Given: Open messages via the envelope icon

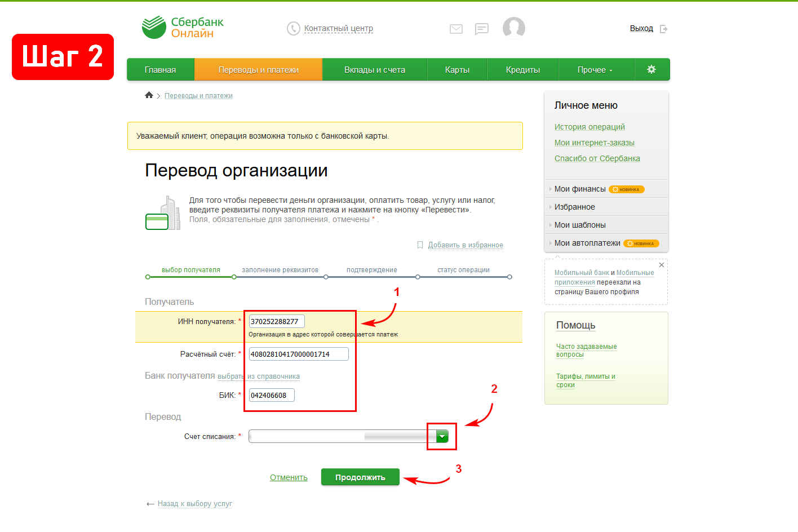Looking at the screenshot, I should click(x=456, y=29).
